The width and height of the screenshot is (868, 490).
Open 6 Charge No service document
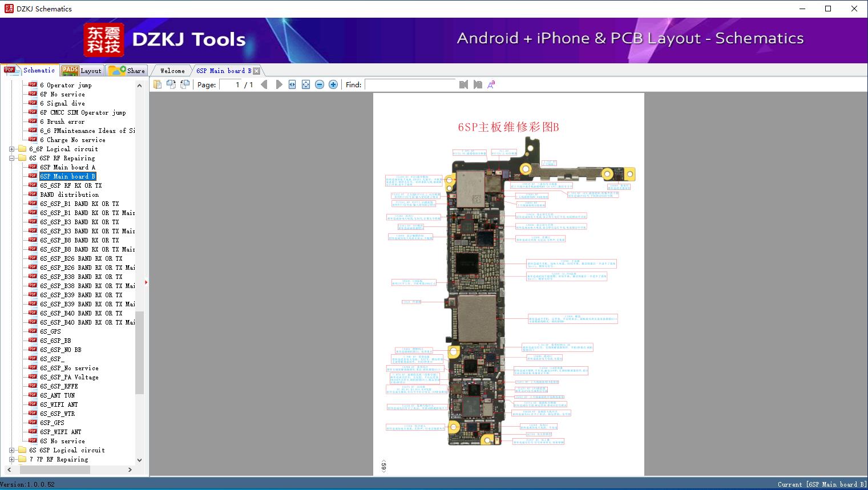(72, 140)
